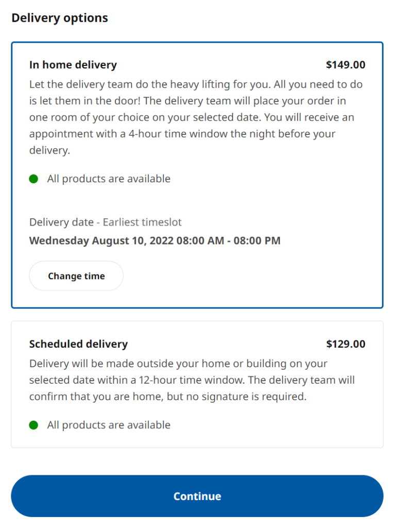Click the Delivery options heading
The height and width of the screenshot is (532, 396).
(x=60, y=18)
